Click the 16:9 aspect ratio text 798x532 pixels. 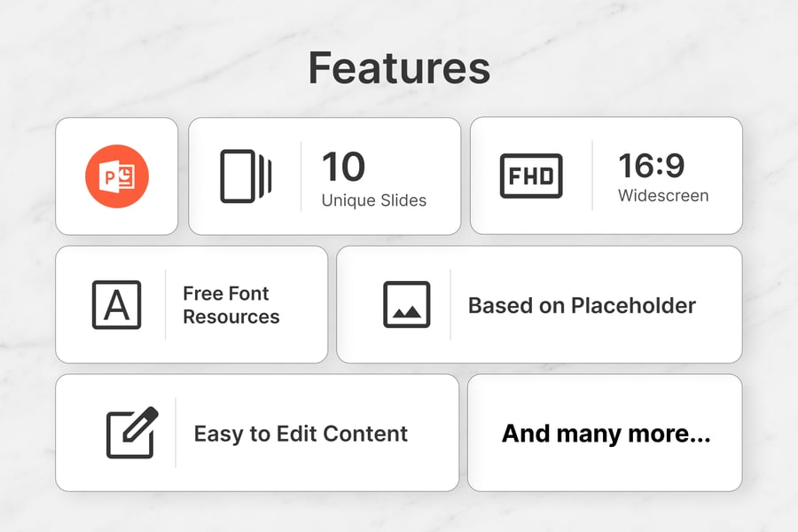coord(651,166)
